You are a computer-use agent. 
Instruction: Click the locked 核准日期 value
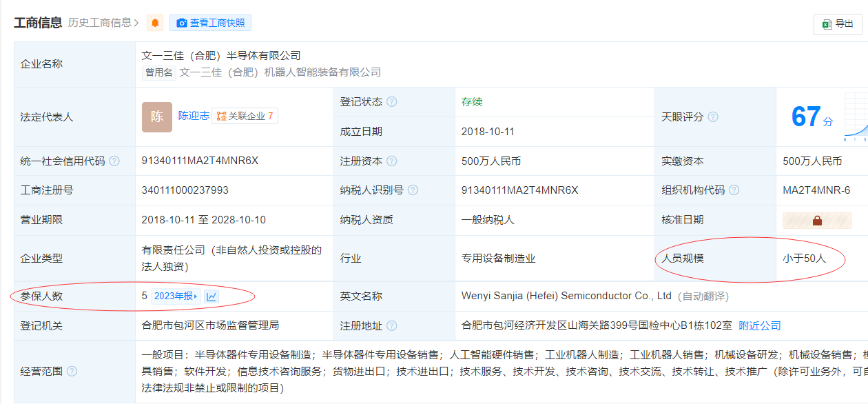click(817, 221)
